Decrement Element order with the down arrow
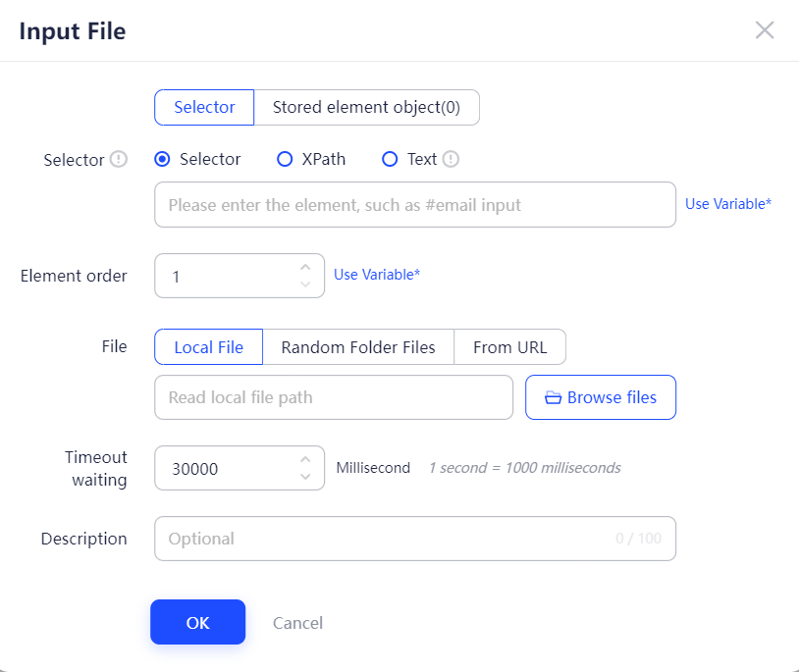Image resolution: width=799 pixels, height=672 pixels. 305,284
